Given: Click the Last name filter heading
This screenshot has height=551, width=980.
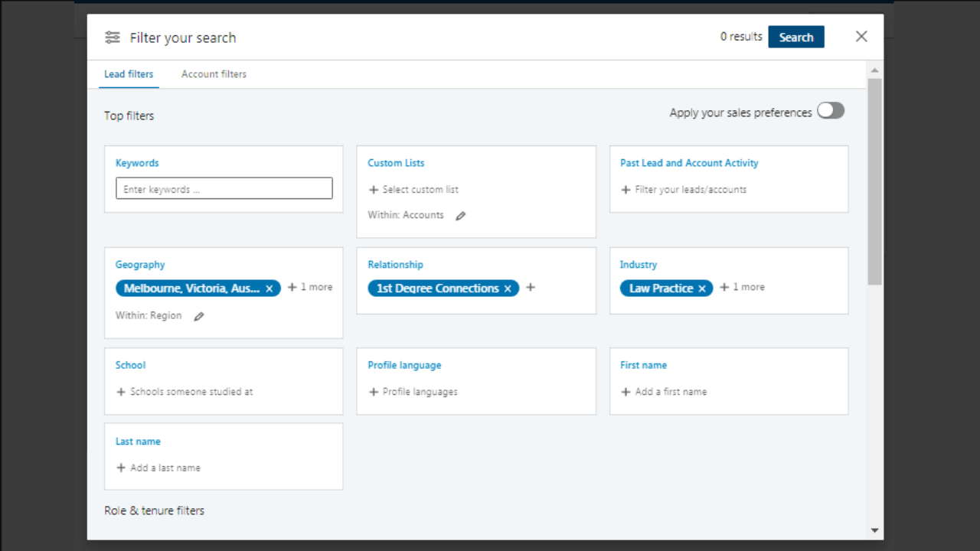Looking at the screenshot, I should click(138, 442).
